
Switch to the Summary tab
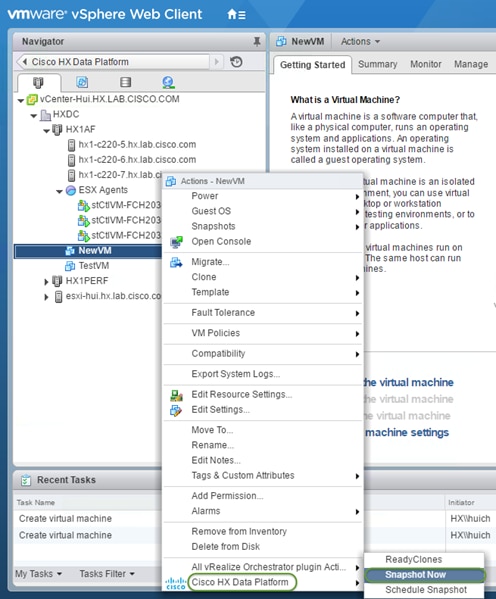click(378, 64)
